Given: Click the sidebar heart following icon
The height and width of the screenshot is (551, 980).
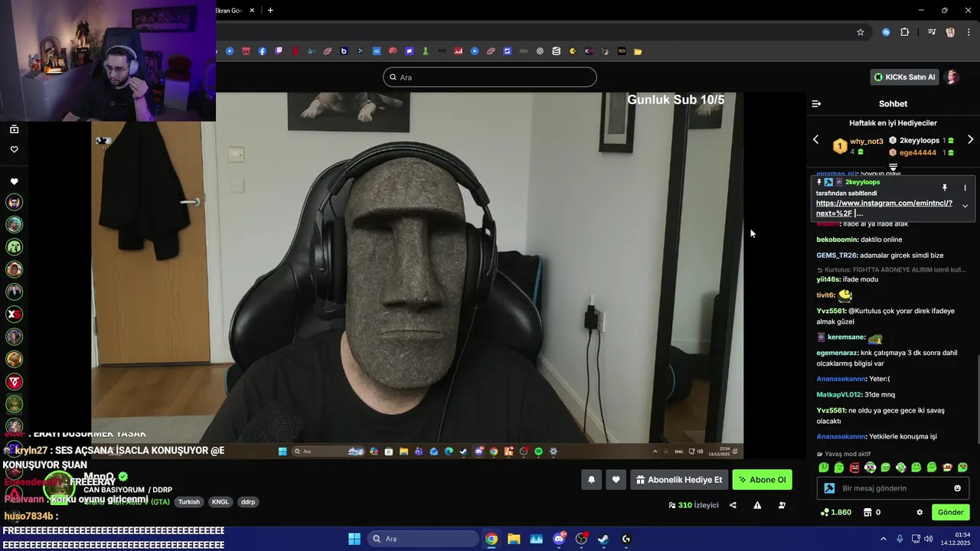Looking at the screenshot, I should point(14,181).
